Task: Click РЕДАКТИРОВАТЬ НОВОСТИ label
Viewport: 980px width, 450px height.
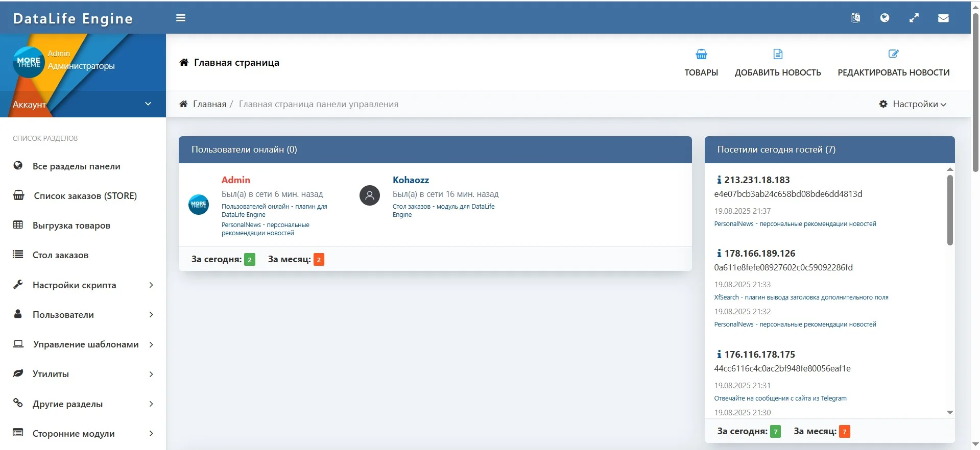Action: point(894,72)
